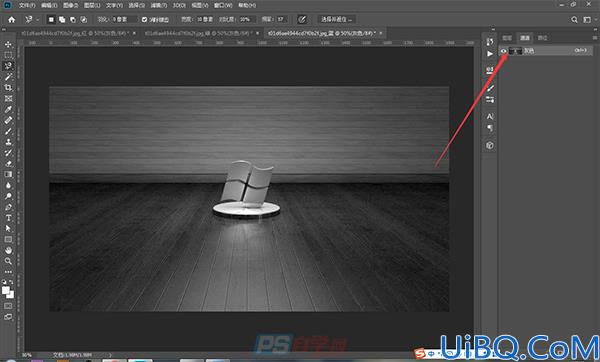Select the Horizontal Type tool
Screen dimensions: 600x362
tap(8, 218)
